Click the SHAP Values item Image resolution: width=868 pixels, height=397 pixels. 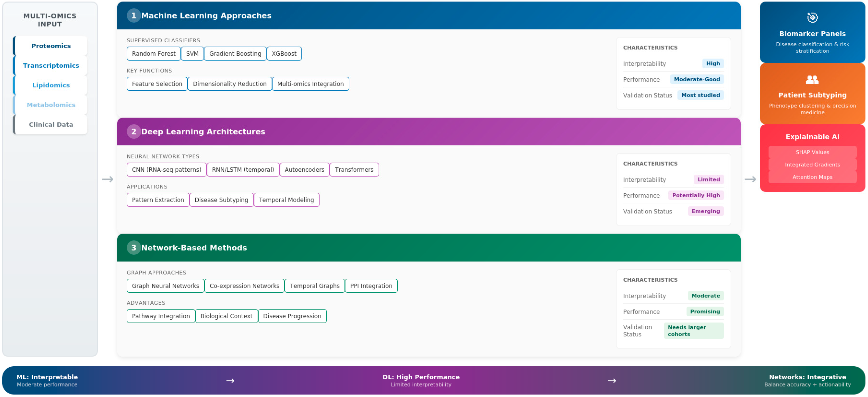pos(812,152)
